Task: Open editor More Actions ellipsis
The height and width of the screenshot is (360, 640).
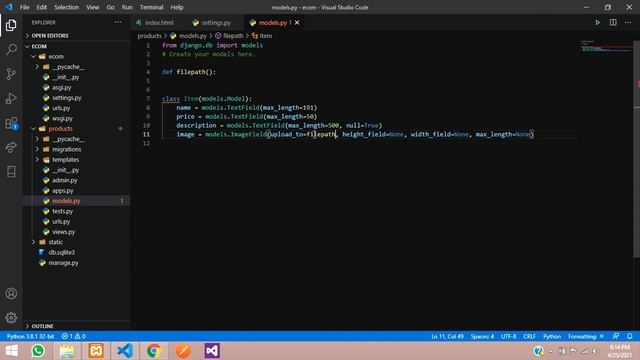Action: click(x=628, y=22)
